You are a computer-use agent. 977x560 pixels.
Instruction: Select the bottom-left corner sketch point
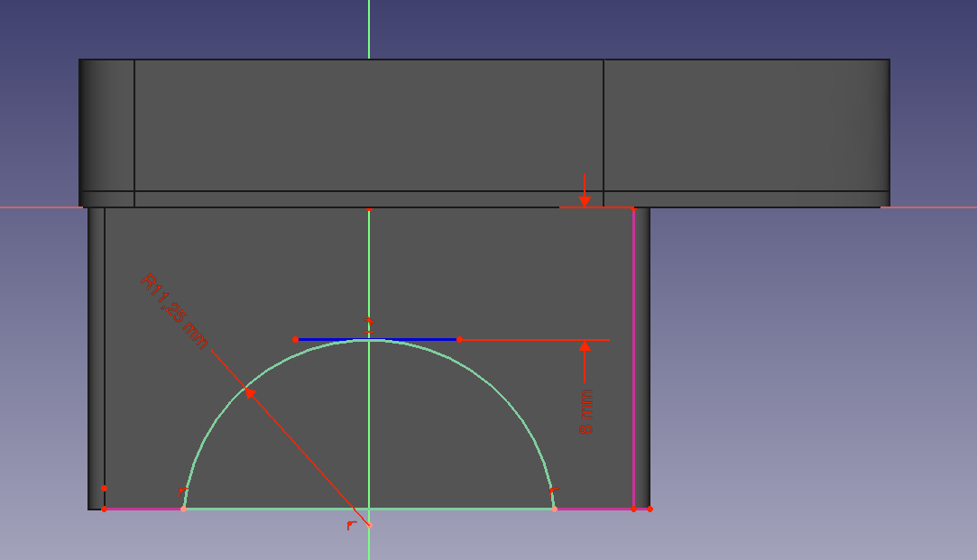pos(104,509)
